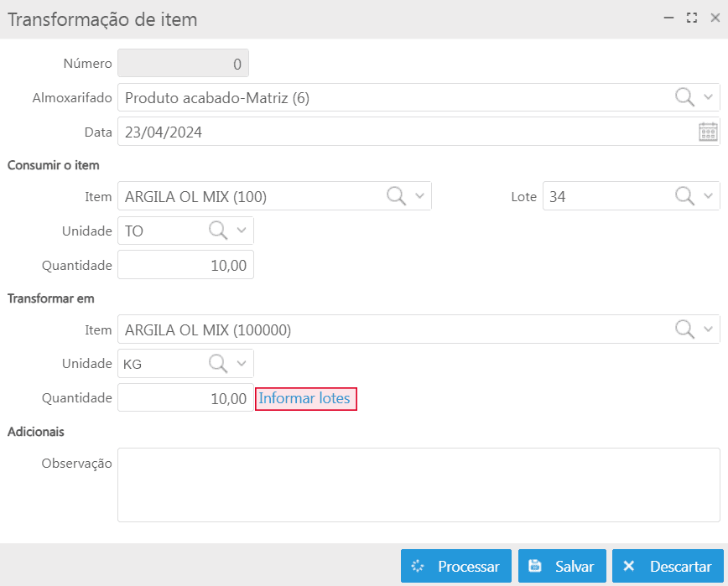Expand the Almoxarifado dropdown arrow

click(x=709, y=98)
